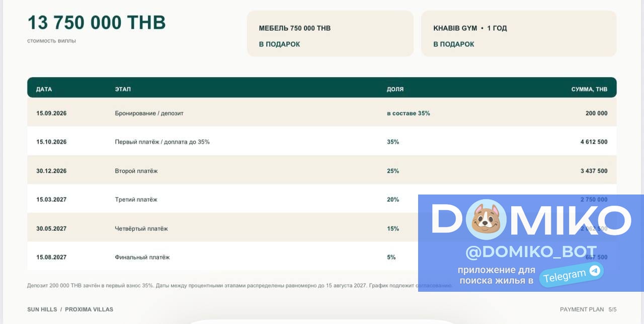644x324 pixels.
Task: Click the "ЭТАП" column header
Action: click(x=123, y=89)
